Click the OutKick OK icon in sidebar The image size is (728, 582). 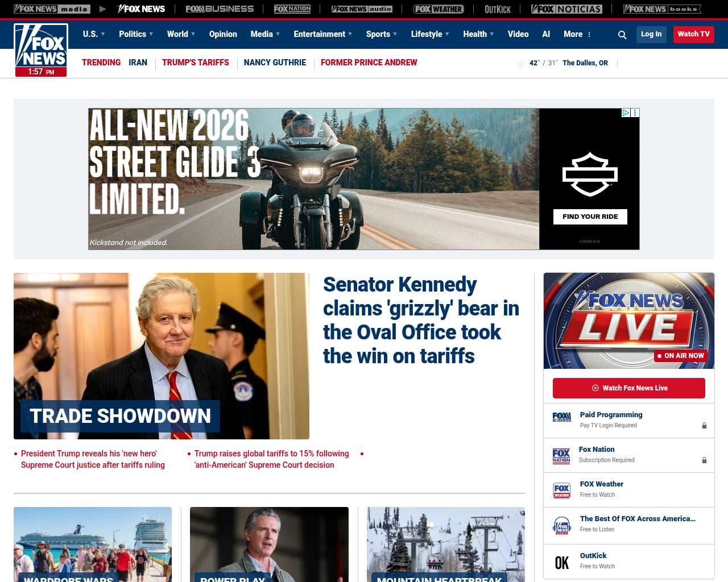[x=562, y=563]
